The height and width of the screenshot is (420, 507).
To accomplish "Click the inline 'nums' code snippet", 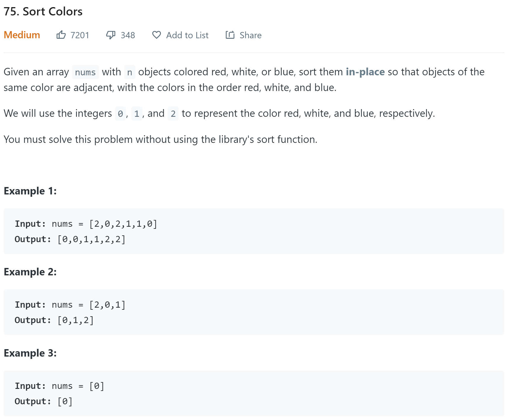I will [85, 72].
